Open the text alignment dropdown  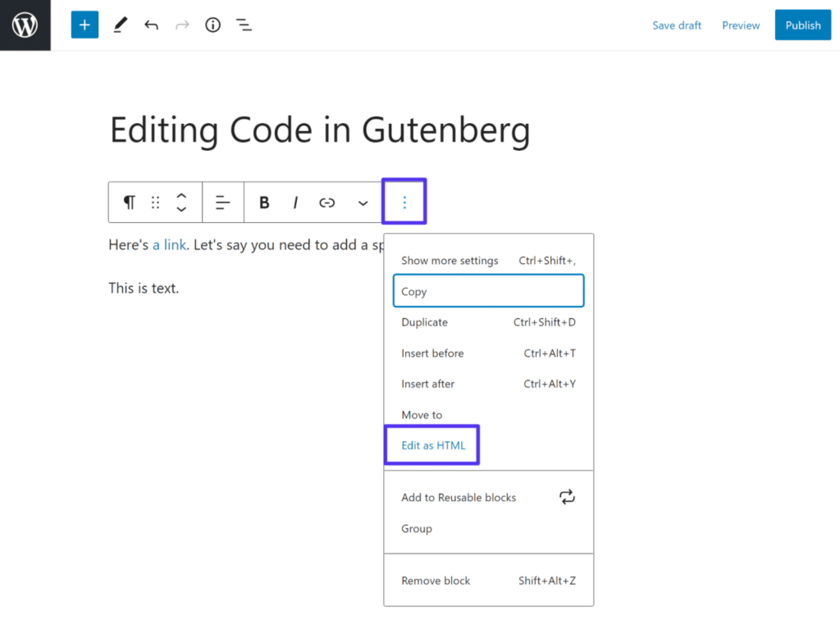tap(222, 202)
